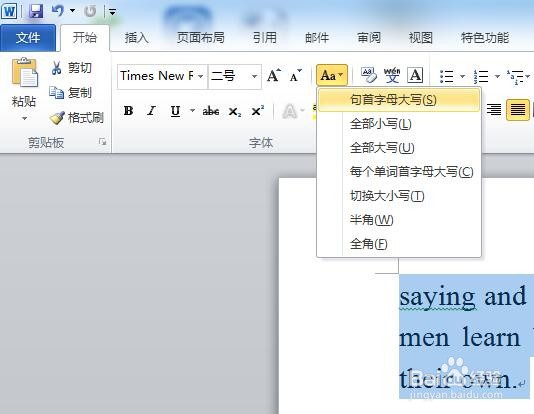Save the document with the floppy disk icon
This screenshot has height=414, width=534.
point(36,11)
